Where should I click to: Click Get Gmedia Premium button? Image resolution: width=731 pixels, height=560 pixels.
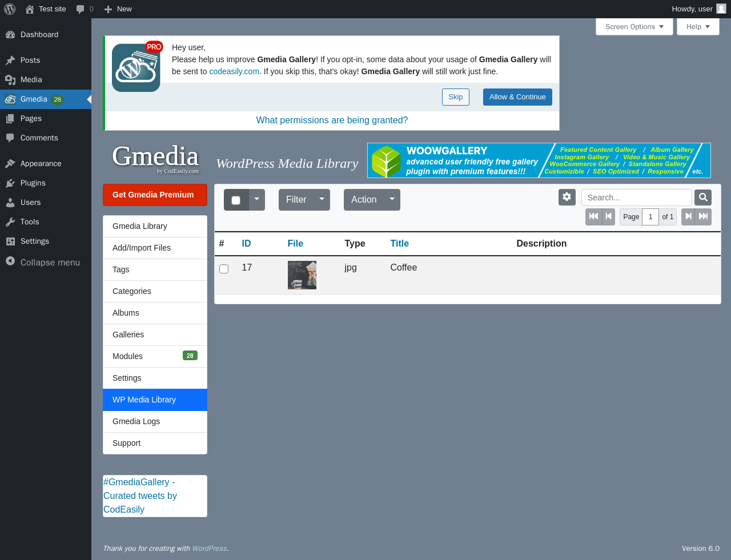tap(155, 195)
